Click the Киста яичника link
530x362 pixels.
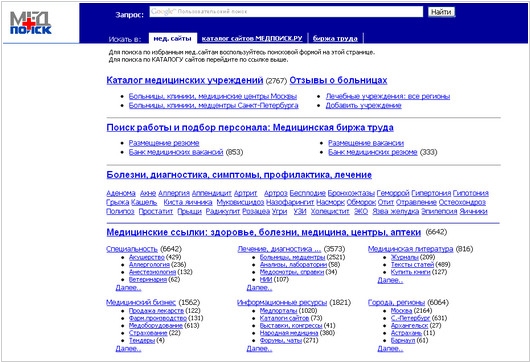pyautogui.click(x=188, y=202)
